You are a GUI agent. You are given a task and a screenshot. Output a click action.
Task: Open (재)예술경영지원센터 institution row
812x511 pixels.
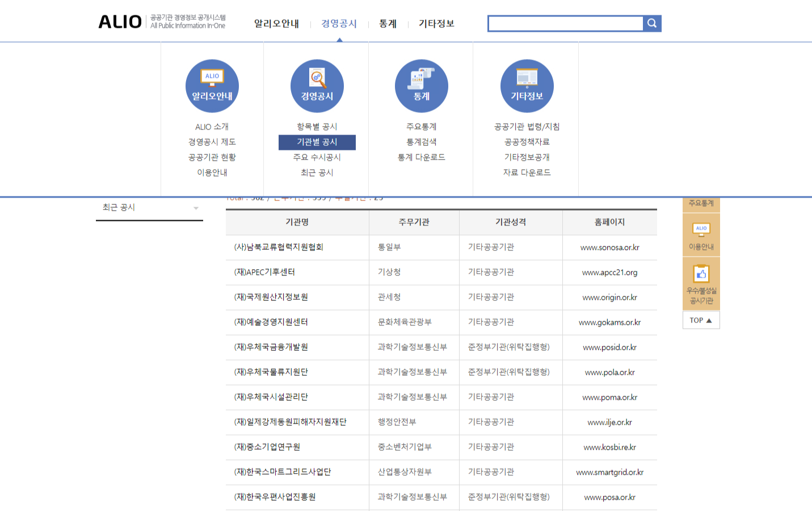[x=271, y=322]
